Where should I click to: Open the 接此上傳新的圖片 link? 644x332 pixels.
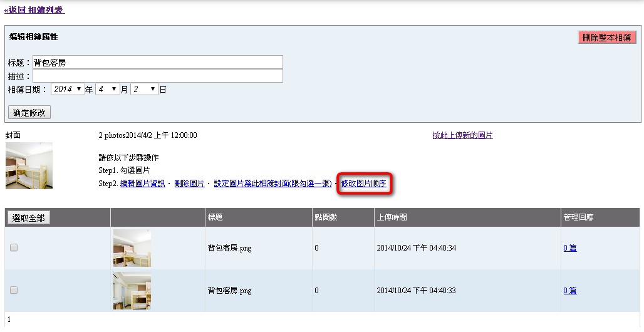pyautogui.click(x=462, y=135)
